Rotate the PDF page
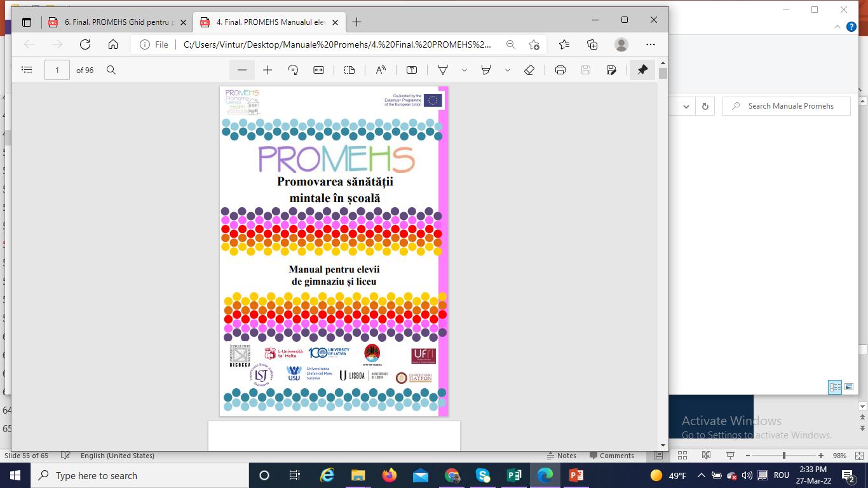This screenshot has width=868, height=488. (293, 70)
